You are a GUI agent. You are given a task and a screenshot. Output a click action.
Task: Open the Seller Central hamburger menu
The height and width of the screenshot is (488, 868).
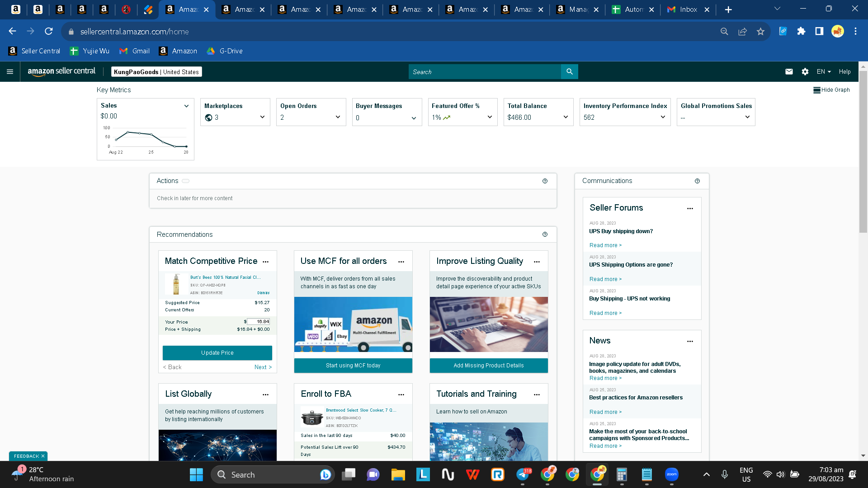tap(10, 72)
